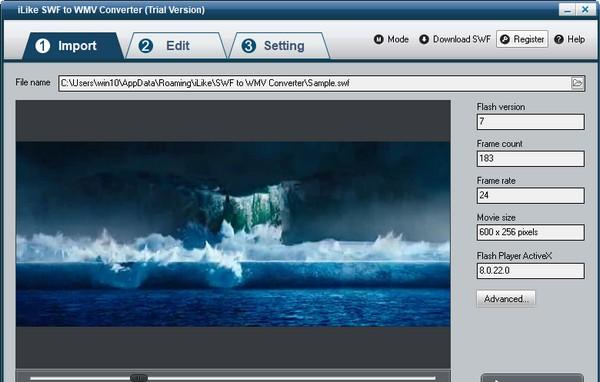This screenshot has height=382, width=600.
Task: Select the Flash version field
Action: coord(530,122)
